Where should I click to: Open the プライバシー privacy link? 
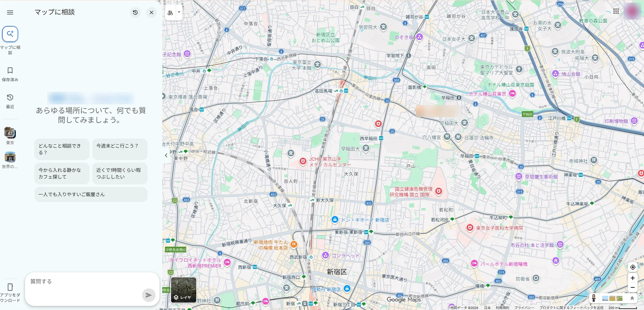coord(524,308)
